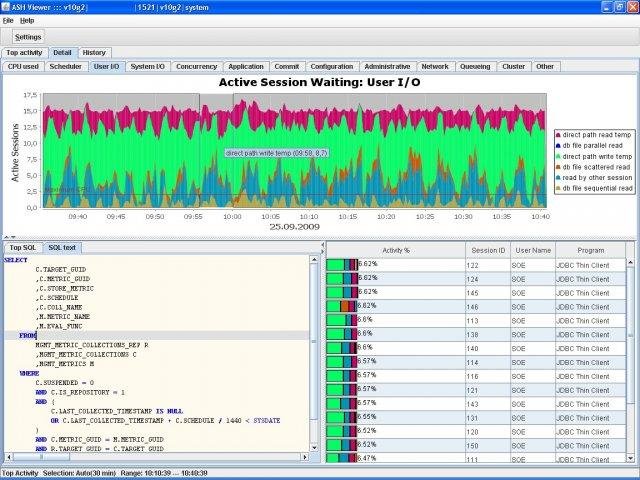
Task: Switch to the Detail tab
Action: coord(62,52)
